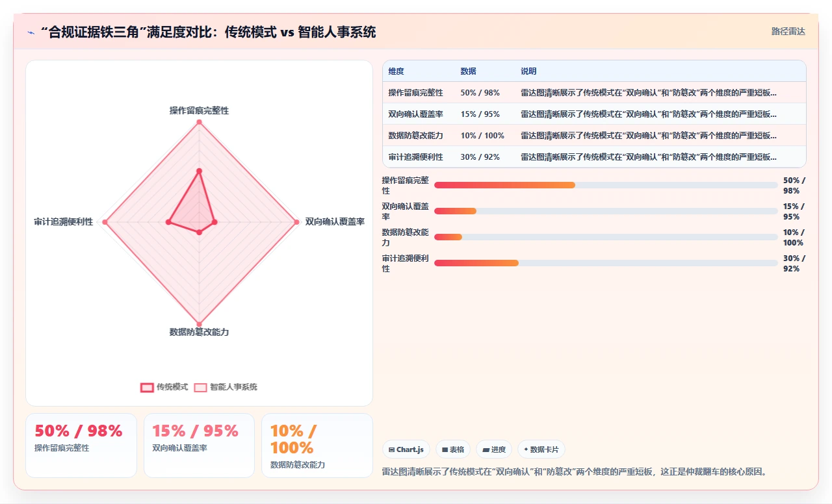
Task: Click the lightning icon beside the title
Action: pos(31,32)
